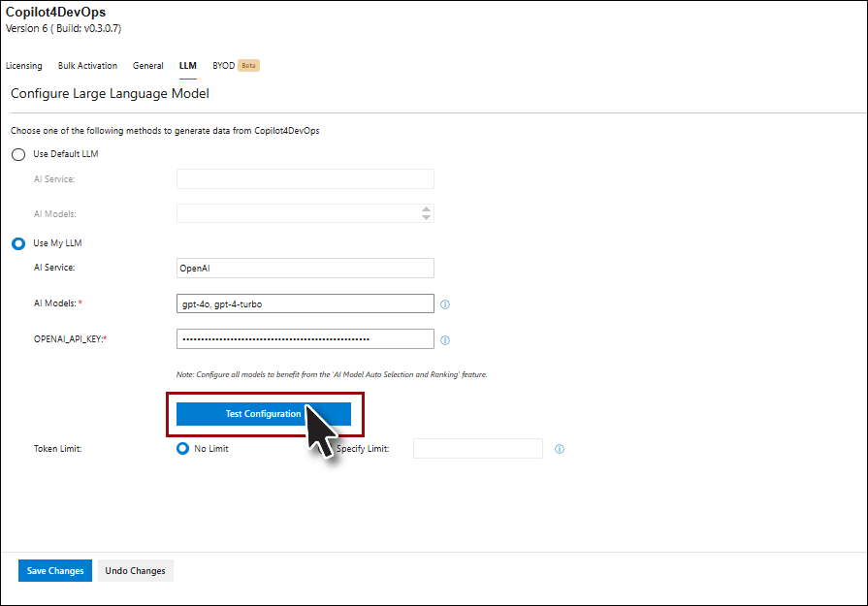Choose the No Limit token option

pos(182,449)
